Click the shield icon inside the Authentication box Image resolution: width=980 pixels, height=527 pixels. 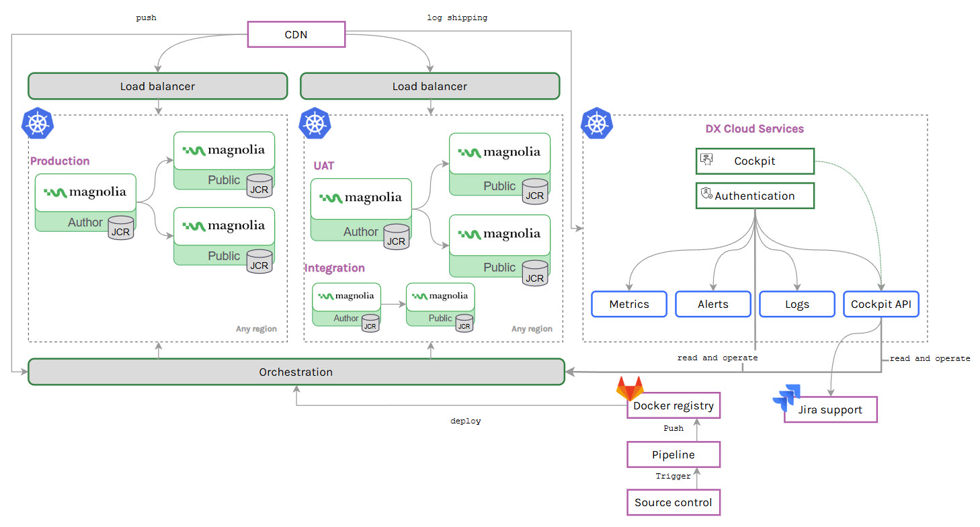[706, 194]
